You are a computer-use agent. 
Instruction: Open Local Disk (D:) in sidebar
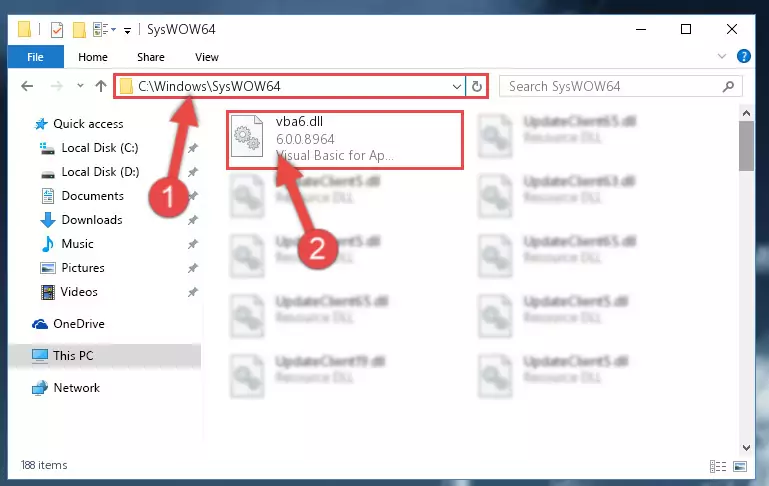[x=100, y=172]
